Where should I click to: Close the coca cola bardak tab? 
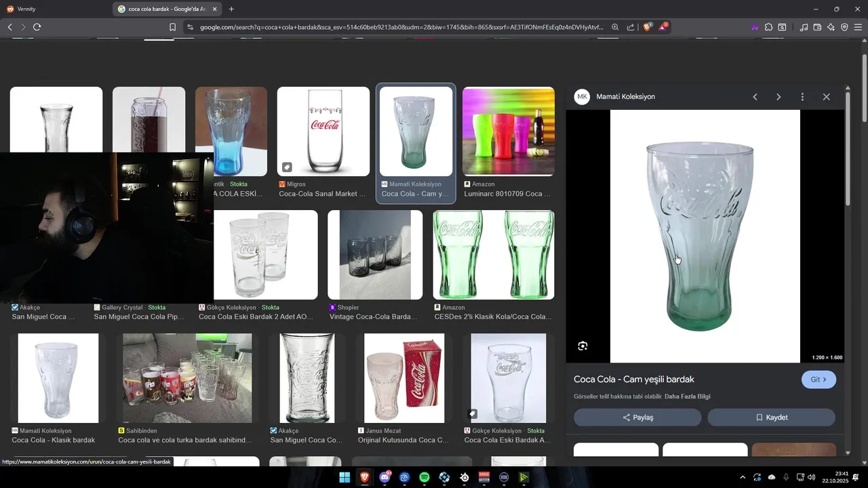(215, 9)
